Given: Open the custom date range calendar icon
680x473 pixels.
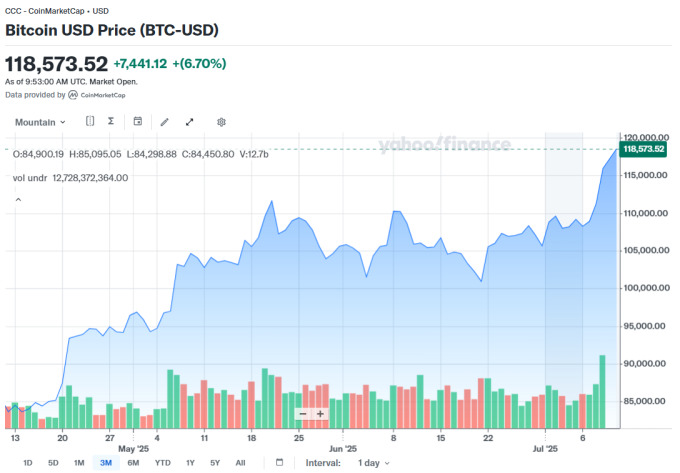Looking at the screenshot, I should [280, 462].
